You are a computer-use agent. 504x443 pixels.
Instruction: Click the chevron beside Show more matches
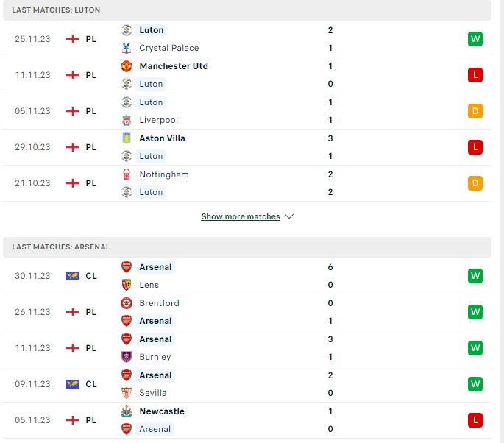[x=289, y=216]
